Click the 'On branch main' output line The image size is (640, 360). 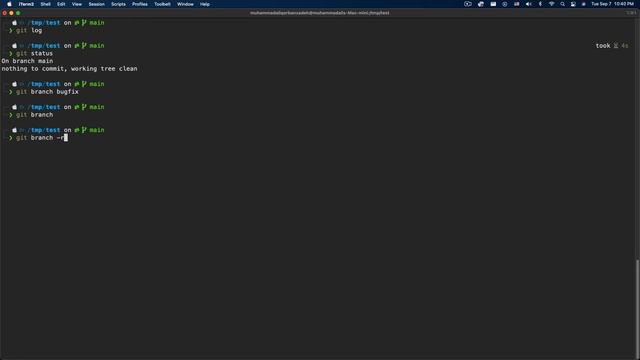pos(27,61)
